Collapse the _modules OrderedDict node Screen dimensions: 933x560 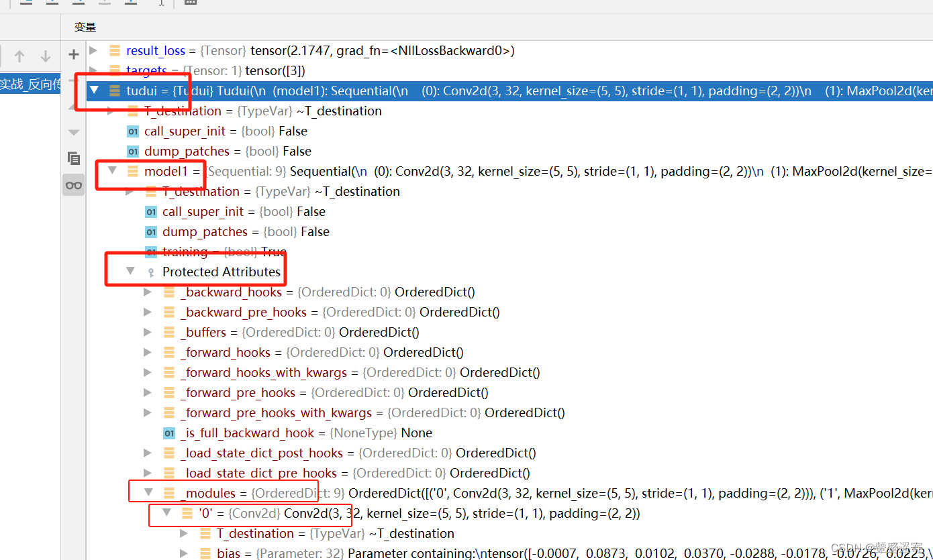point(148,492)
